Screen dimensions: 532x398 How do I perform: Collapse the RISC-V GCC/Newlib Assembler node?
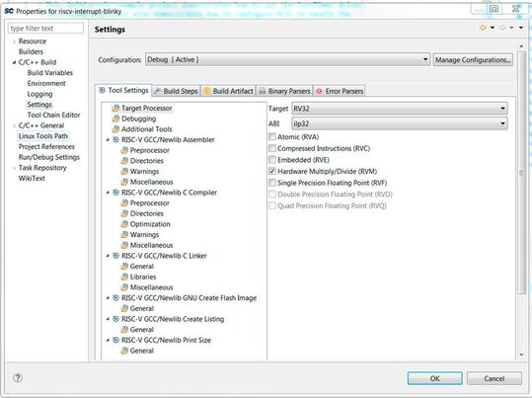(108, 139)
